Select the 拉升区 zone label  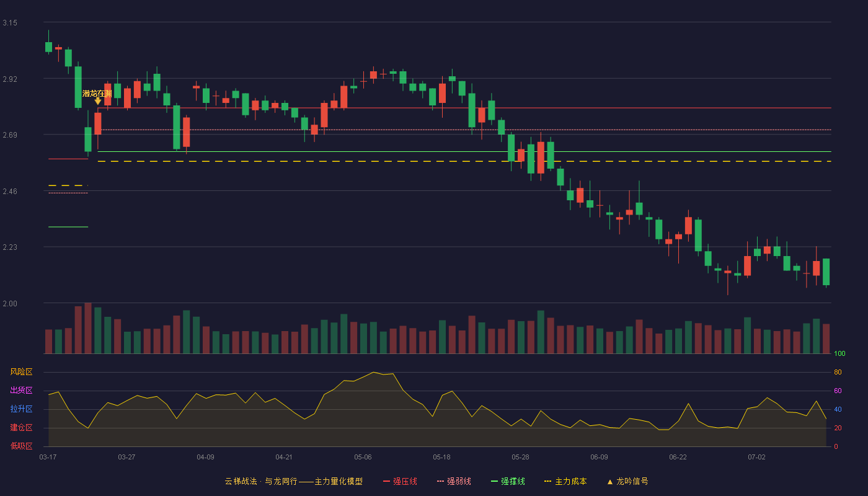pos(21,409)
